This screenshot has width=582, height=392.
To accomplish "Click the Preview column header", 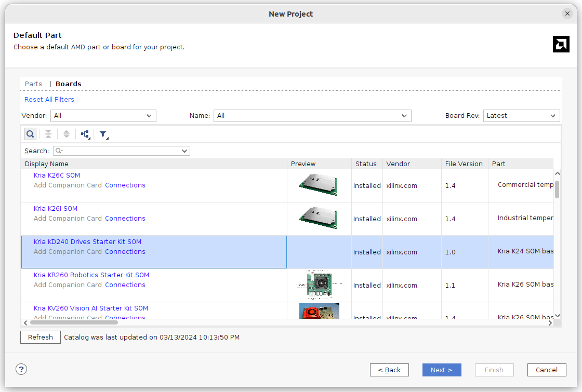I will (319, 164).
